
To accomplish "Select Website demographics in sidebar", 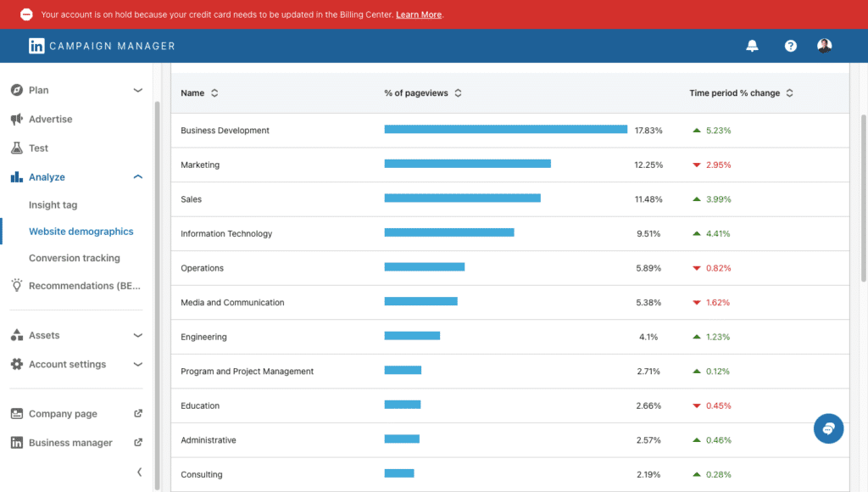I will click(81, 232).
